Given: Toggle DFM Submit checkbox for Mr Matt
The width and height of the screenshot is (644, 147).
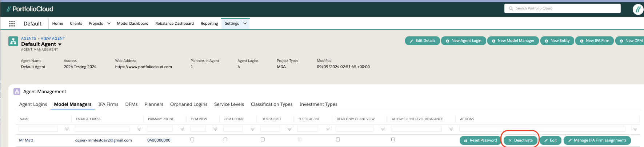Looking at the screenshot, I should [263, 139].
